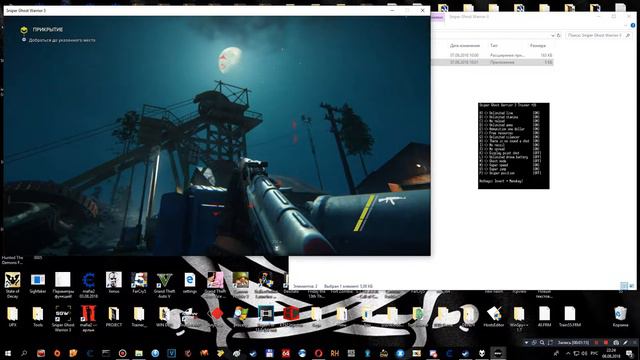This screenshot has width=640, height=360.
Task: Select the All.FRM file on the desktop
Action: click(544, 317)
